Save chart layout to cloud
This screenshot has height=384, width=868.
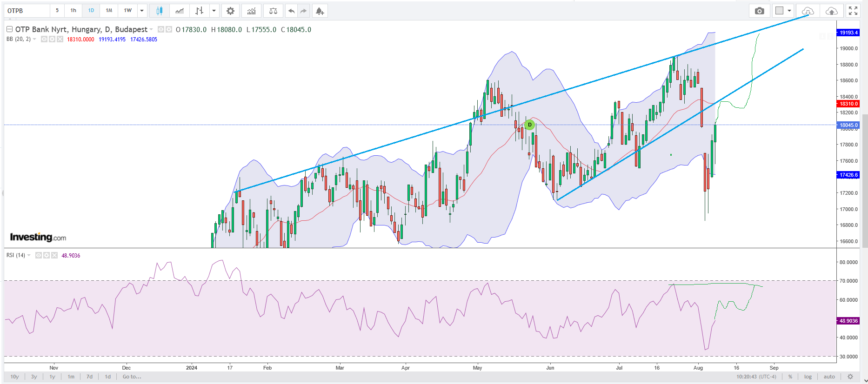pyautogui.click(x=831, y=11)
